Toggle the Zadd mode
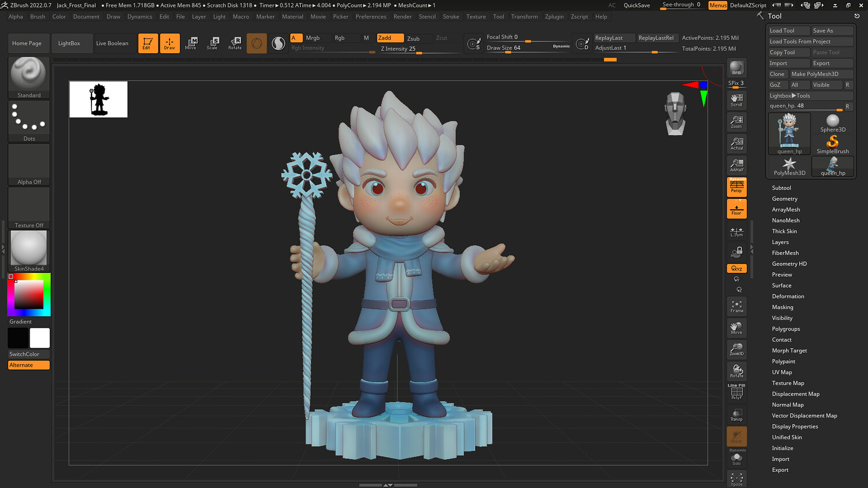This screenshot has height=488, width=868. (390, 38)
